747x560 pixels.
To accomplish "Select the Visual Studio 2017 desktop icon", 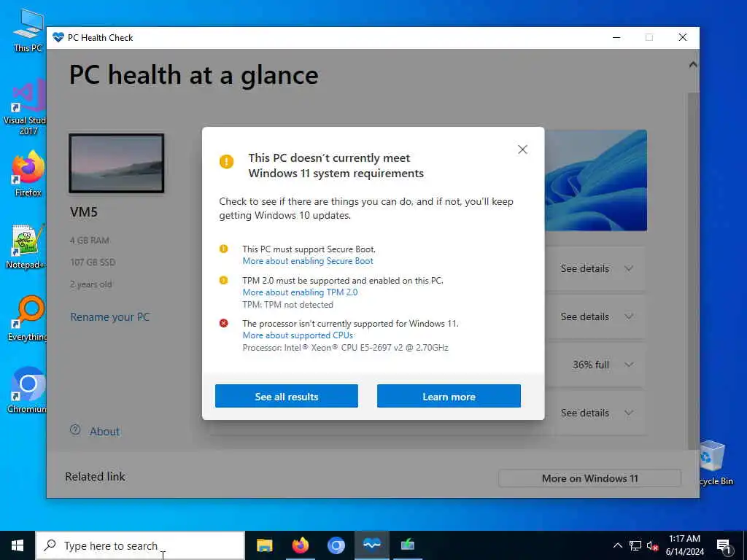I will point(26,108).
